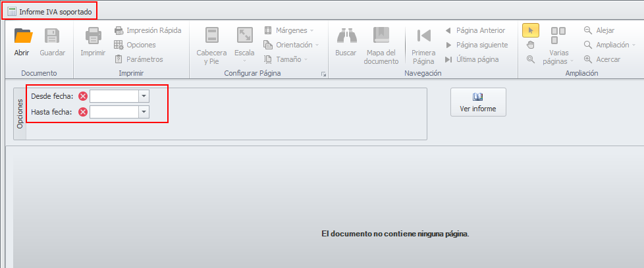Click the vertical Opciones panel label
This screenshot has width=644, height=268.
[20, 114]
